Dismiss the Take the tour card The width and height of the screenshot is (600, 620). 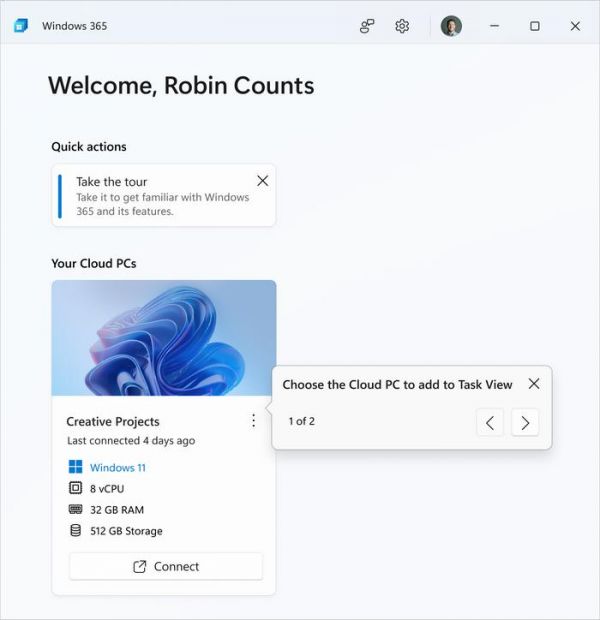(x=262, y=181)
